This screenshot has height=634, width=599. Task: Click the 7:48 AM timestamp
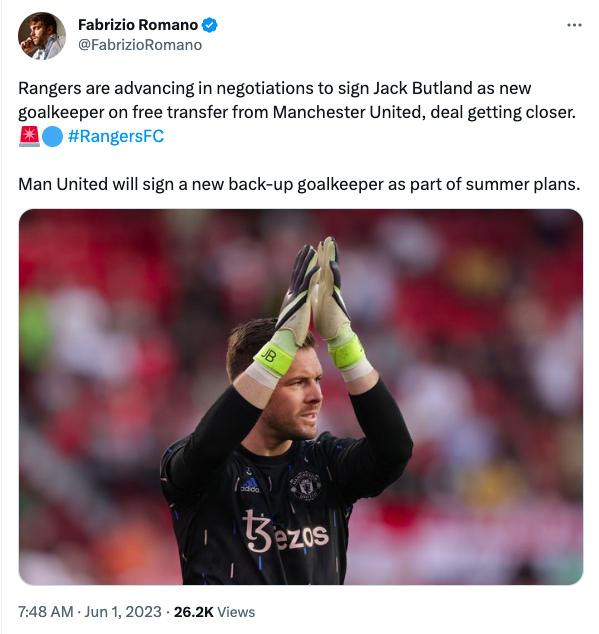click(45, 612)
